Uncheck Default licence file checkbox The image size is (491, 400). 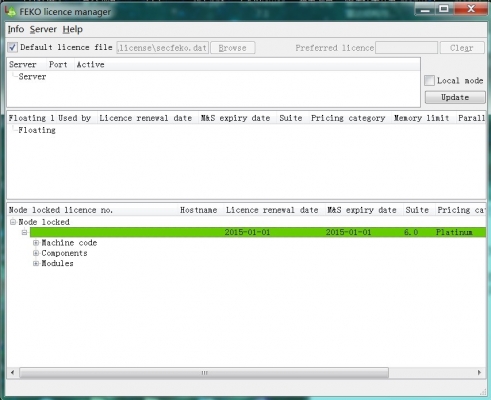13,47
